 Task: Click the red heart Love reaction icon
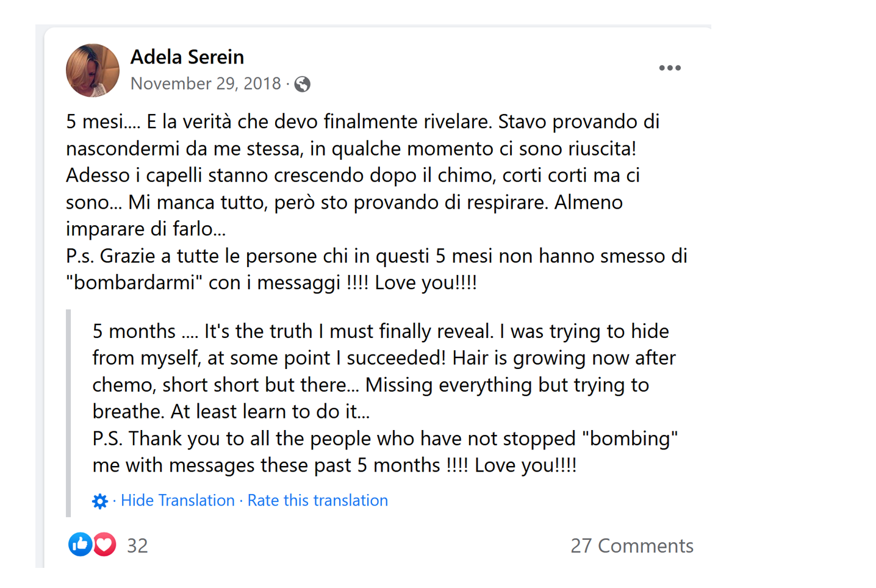pos(105,544)
